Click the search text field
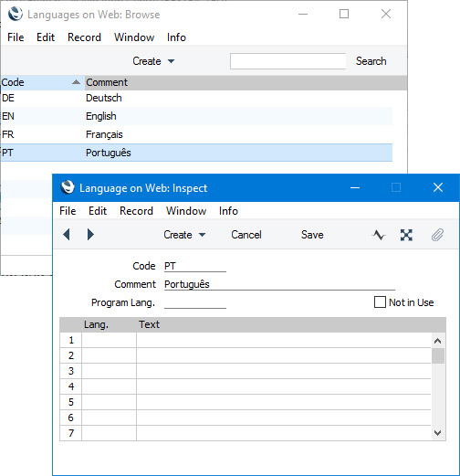 coord(287,61)
